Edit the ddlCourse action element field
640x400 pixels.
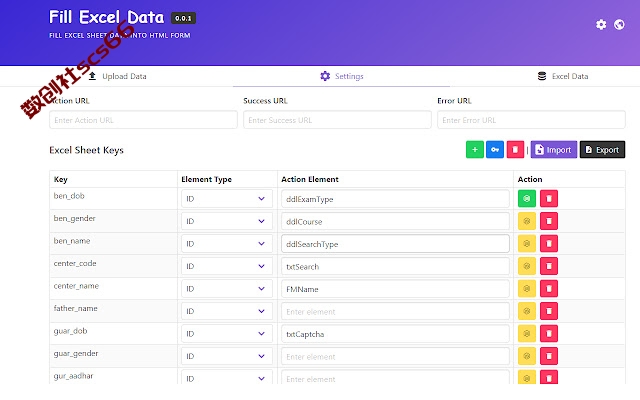[x=395, y=221]
